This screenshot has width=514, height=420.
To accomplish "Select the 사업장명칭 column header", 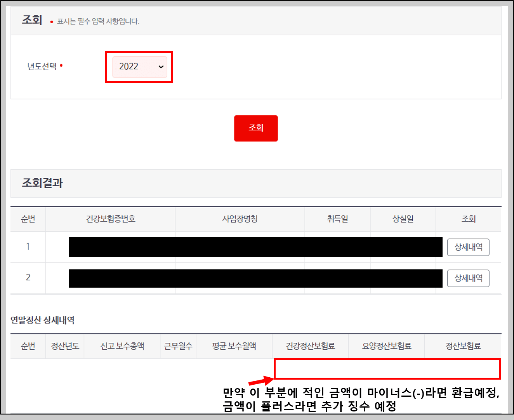I will click(240, 219).
